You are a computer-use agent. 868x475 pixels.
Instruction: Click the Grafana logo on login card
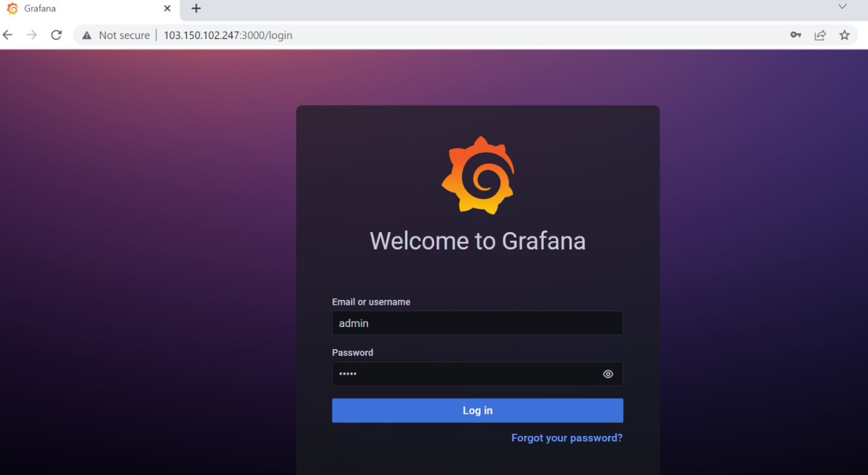pyautogui.click(x=478, y=176)
